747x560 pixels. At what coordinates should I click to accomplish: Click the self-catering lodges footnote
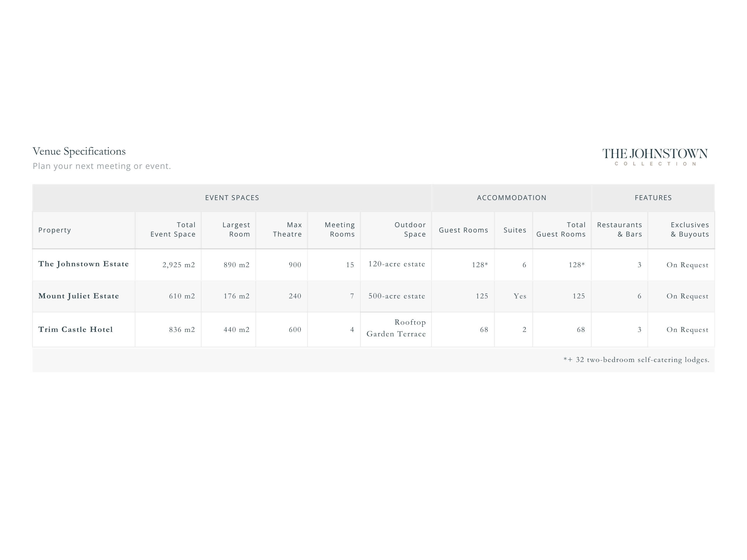pyautogui.click(x=636, y=360)
